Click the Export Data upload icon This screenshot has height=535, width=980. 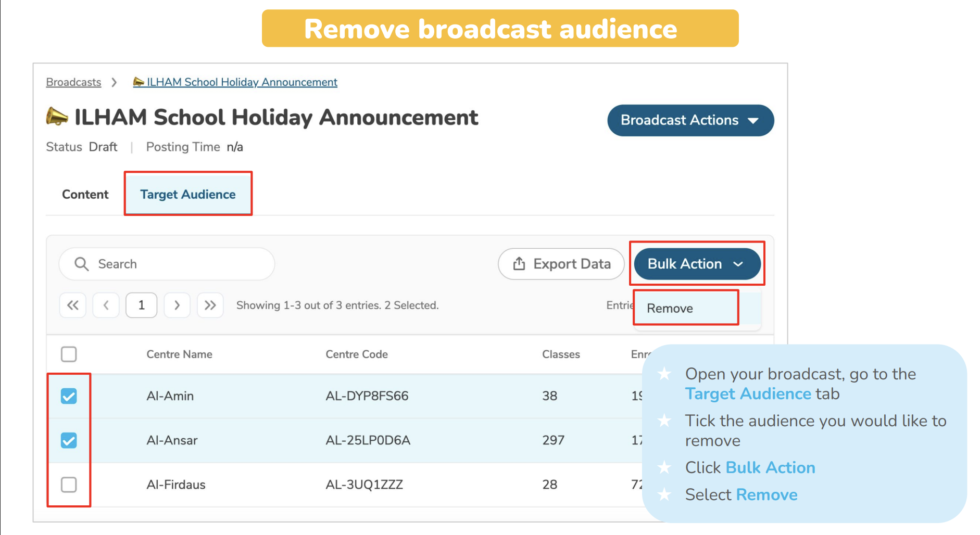click(519, 264)
